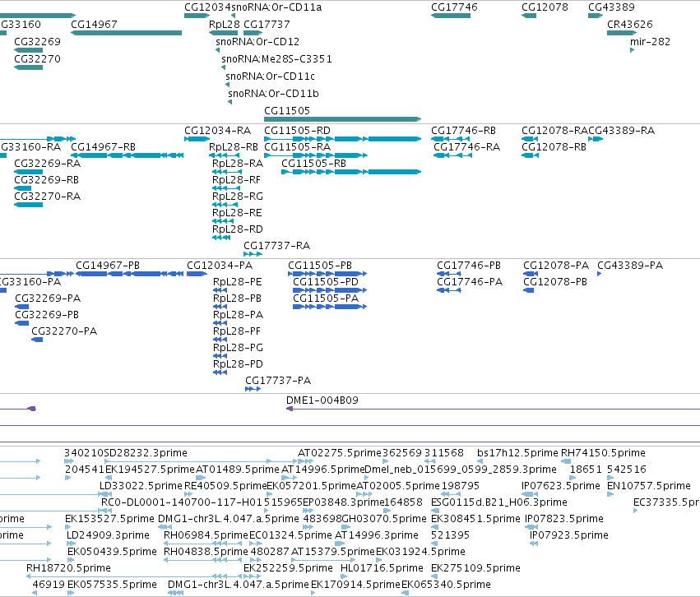Click the DME1-004B09 feature label
The height and width of the screenshot is (597, 700).
(x=322, y=400)
